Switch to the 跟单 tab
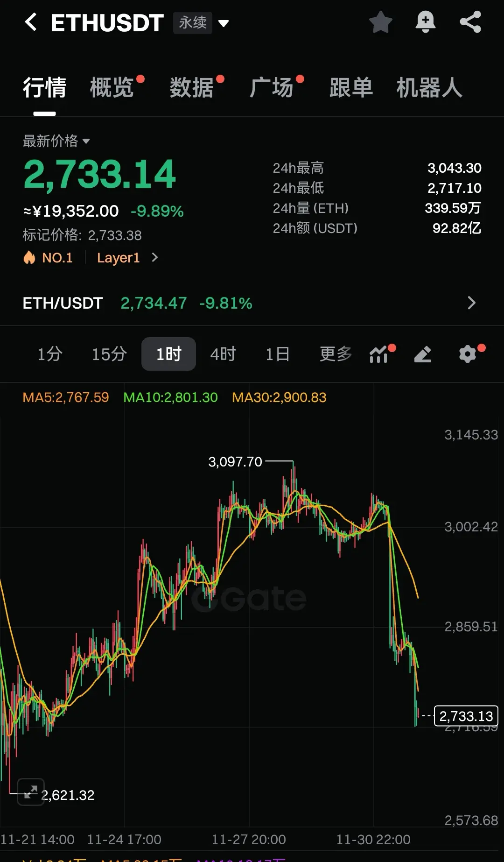The height and width of the screenshot is (862, 504). click(351, 87)
